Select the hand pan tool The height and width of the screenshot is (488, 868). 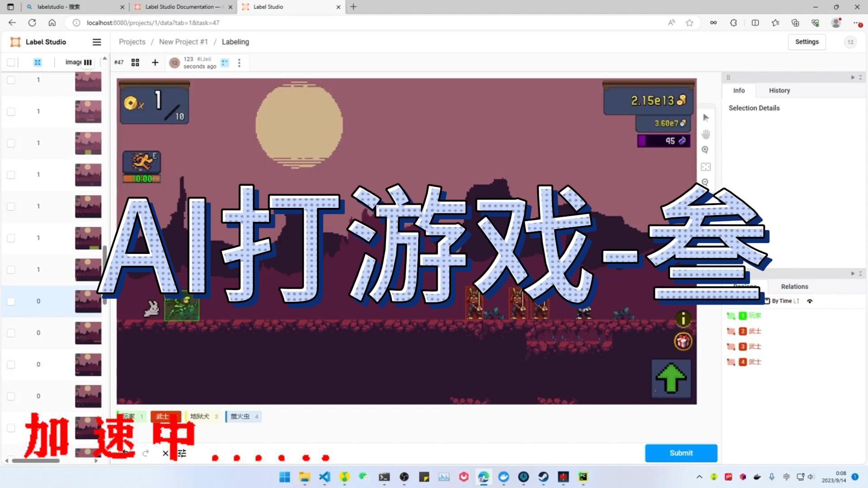click(706, 134)
